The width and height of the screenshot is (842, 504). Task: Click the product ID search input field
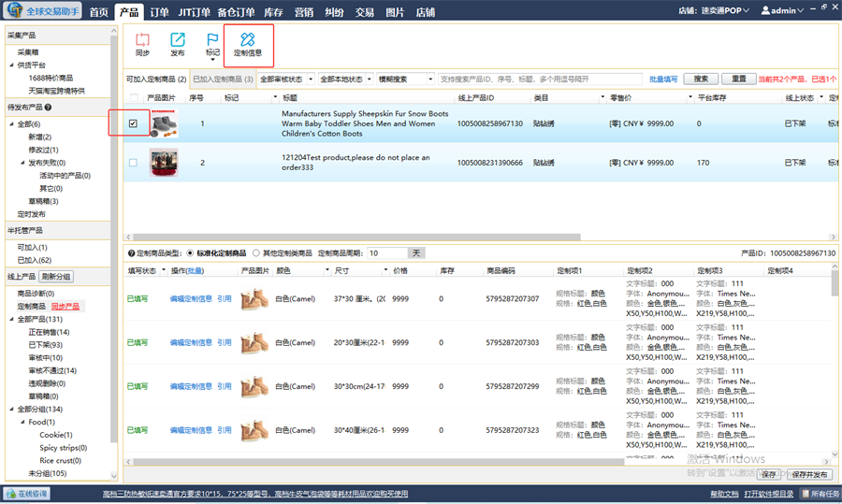pos(540,79)
